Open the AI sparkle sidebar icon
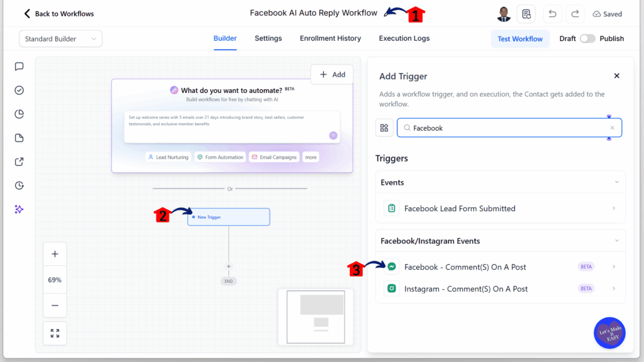The image size is (644, 362). click(x=19, y=209)
